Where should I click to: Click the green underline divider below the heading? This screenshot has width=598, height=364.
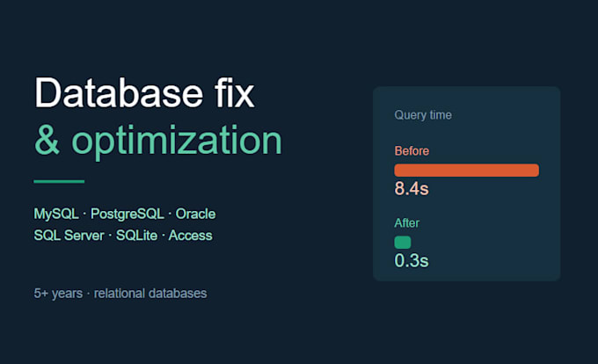(59, 181)
